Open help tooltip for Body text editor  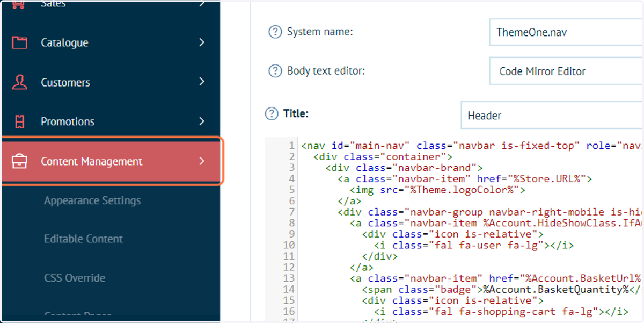click(275, 71)
